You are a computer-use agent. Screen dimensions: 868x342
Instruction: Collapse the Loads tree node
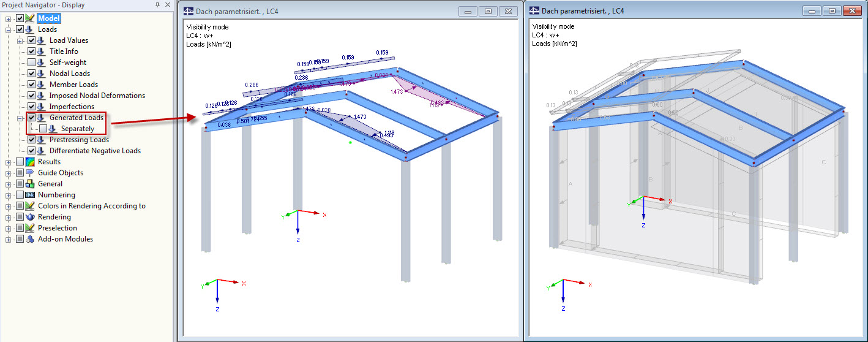(x=9, y=29)
